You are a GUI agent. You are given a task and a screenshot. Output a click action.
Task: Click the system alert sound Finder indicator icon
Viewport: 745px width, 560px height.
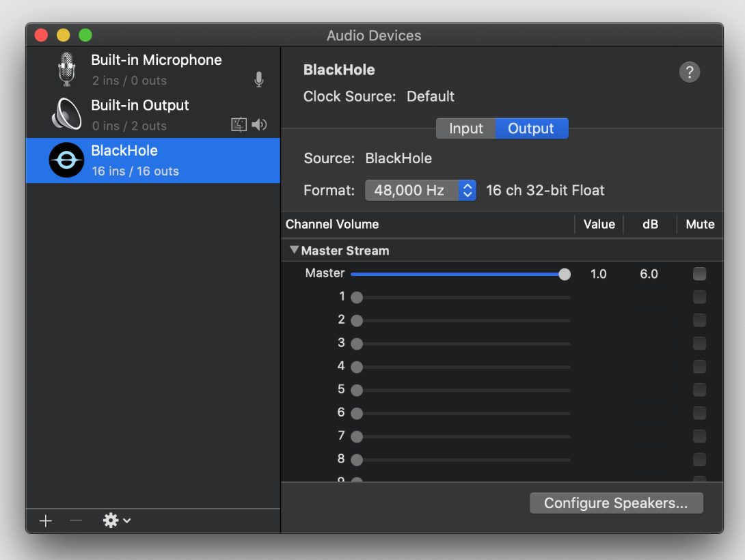click(239, 124)
